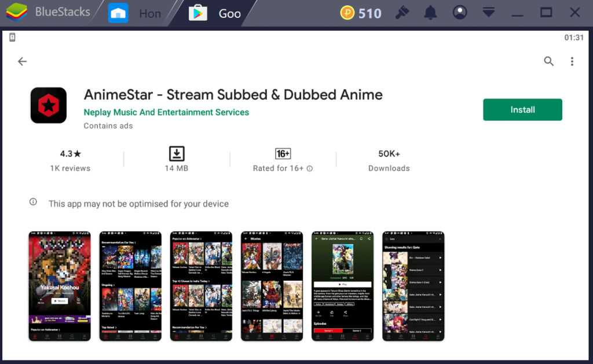Click the BlueStacks account profile icon

(460, 13)
